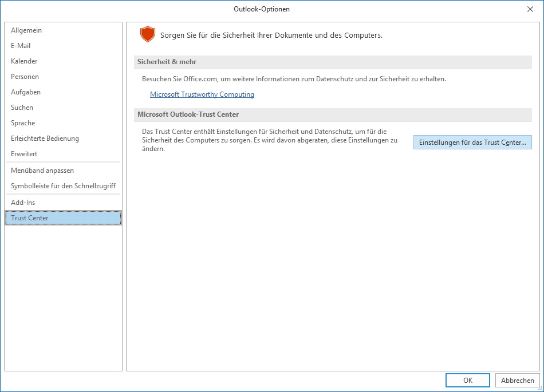Select Suchen in the sidebar
Viewport: 544px width, 392px height.
[22, 108]
